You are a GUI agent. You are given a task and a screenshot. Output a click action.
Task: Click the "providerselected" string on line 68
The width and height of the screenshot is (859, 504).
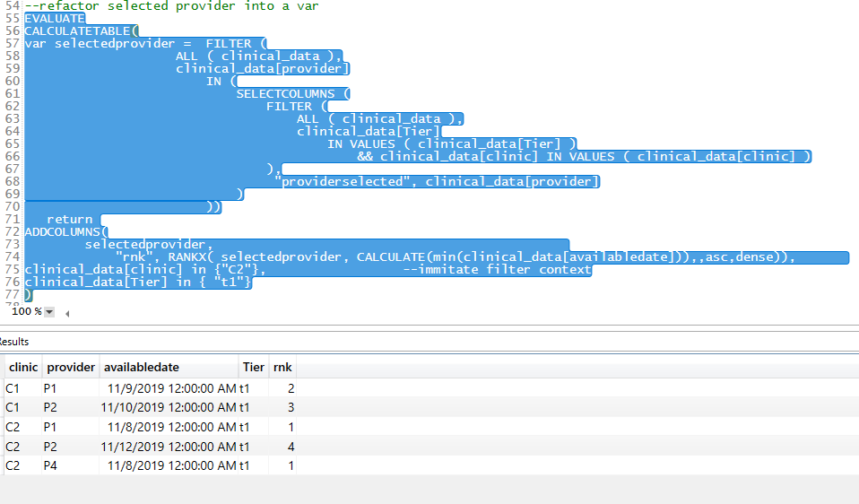click(345, 181)
